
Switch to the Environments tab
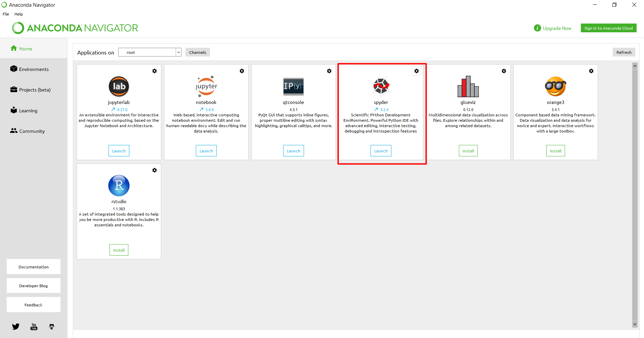(34, 69)
